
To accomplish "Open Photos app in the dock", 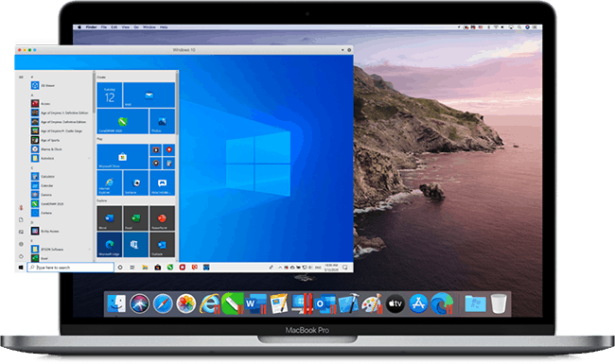I will pyautogui.click(x=185, y=303).
